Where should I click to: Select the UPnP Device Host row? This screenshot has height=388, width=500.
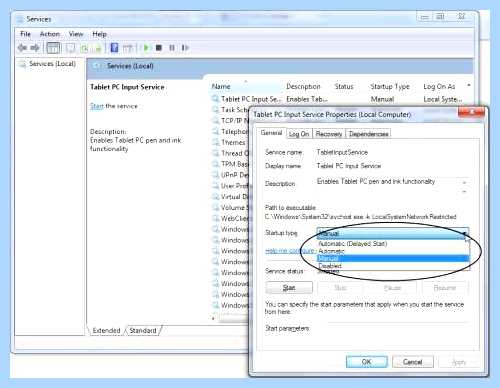click(x=231, y=175)
